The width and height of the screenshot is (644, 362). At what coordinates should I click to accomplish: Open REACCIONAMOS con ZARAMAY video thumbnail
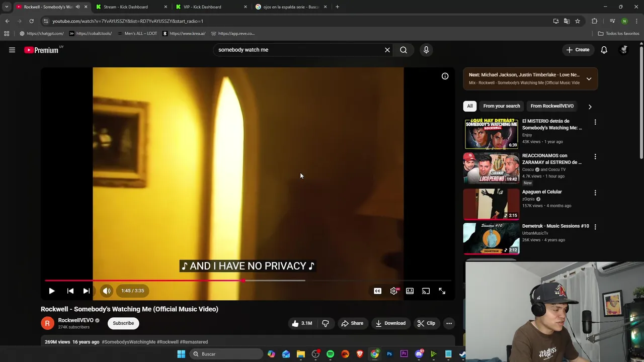pyautogui.click(x=491, y=168)
